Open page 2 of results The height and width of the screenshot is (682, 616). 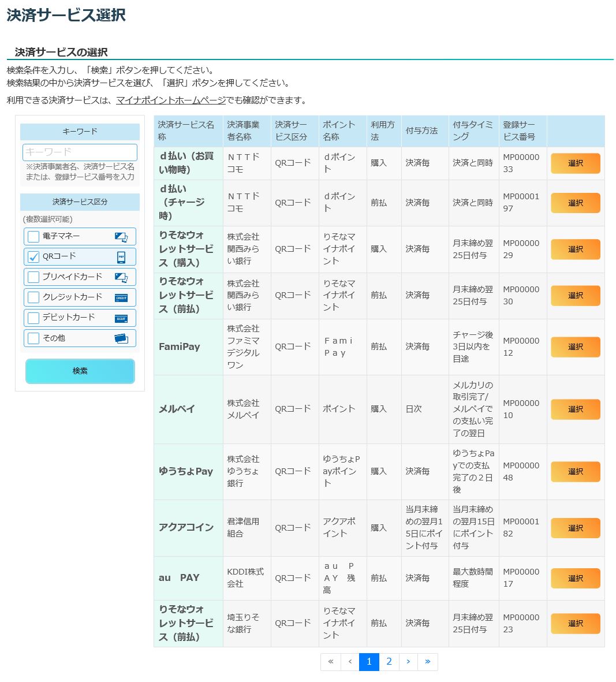tap(389, 662)
